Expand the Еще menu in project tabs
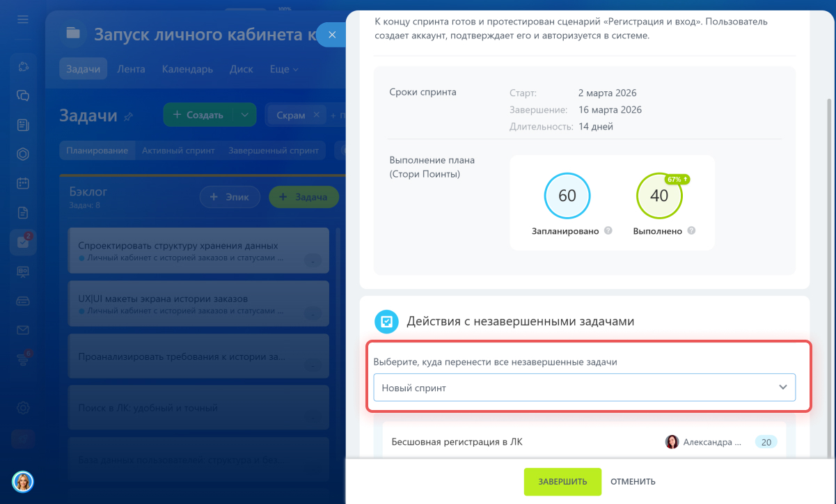836x504 pixels. (x=284, y=70)
